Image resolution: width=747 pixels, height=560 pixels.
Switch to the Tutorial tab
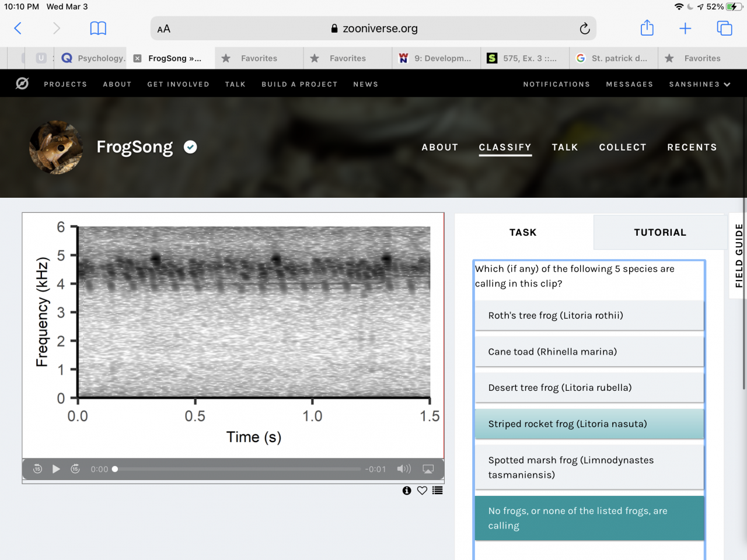click(x=660, y=232)
